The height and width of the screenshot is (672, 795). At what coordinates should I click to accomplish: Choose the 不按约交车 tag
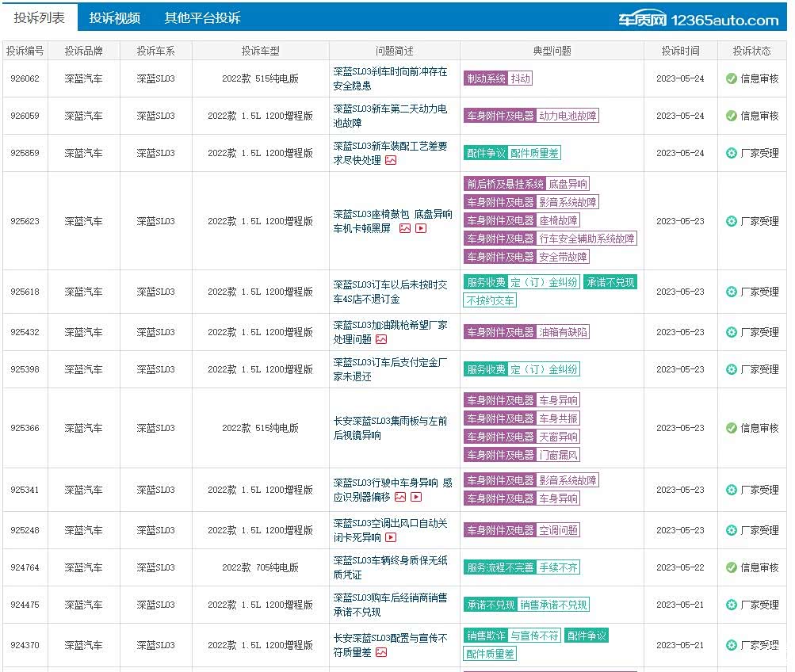click(x=490, y=300)
